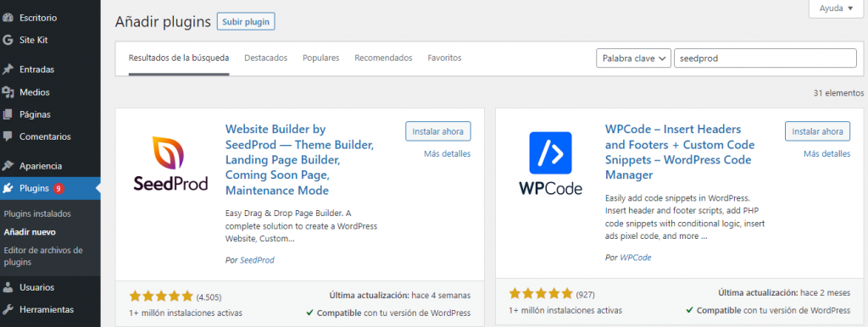Click the (927) ratings count

pos(585,294)
